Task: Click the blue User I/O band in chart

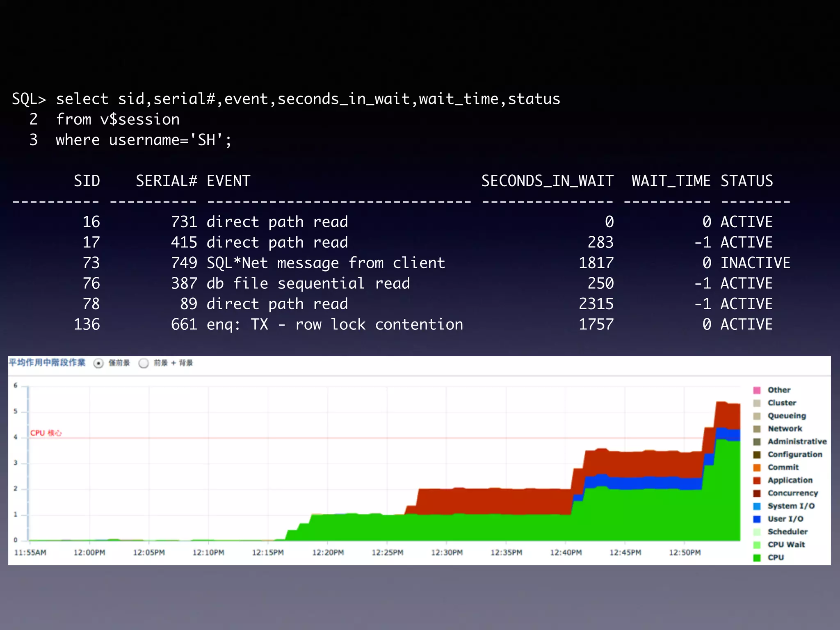Action: [644, 483]
